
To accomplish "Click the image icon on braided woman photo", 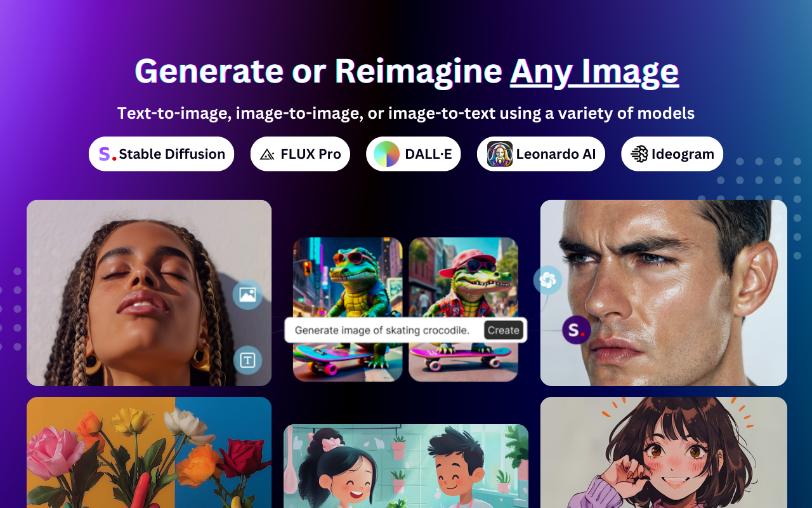I will [247, 294].
